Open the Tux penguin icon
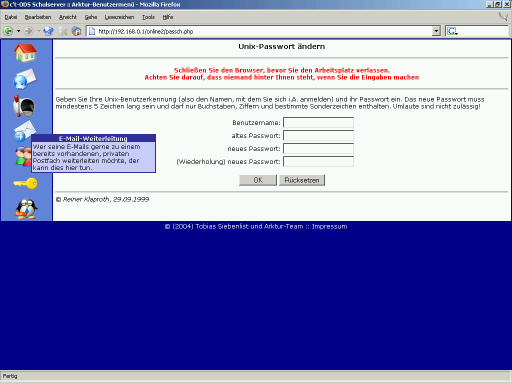 26,209
